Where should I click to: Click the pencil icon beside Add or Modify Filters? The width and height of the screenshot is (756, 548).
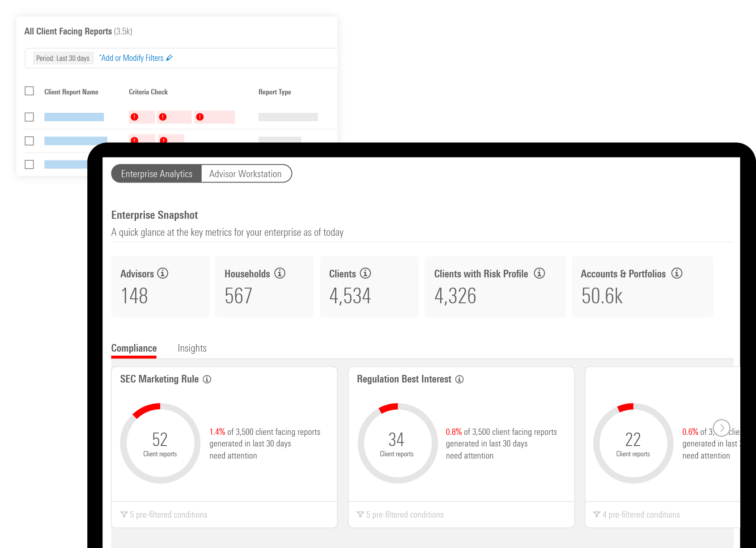click(170, 58)
